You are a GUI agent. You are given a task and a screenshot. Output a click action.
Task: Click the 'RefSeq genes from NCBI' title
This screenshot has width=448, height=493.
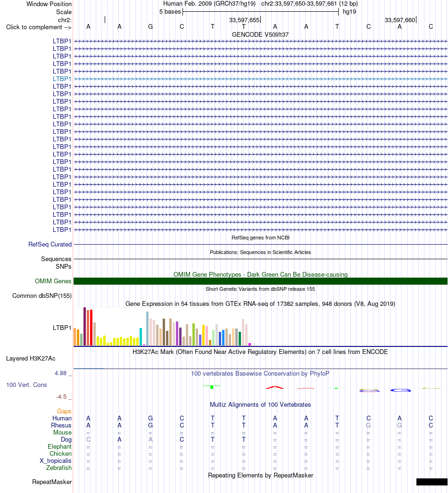point(260,238)
